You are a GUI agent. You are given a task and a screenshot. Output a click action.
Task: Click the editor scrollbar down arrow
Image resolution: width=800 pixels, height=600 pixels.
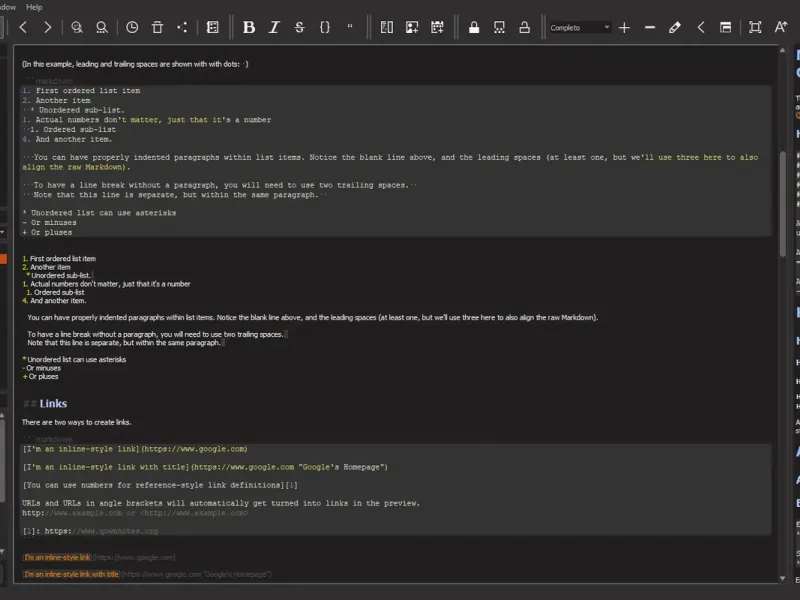(x=783, y=578)
